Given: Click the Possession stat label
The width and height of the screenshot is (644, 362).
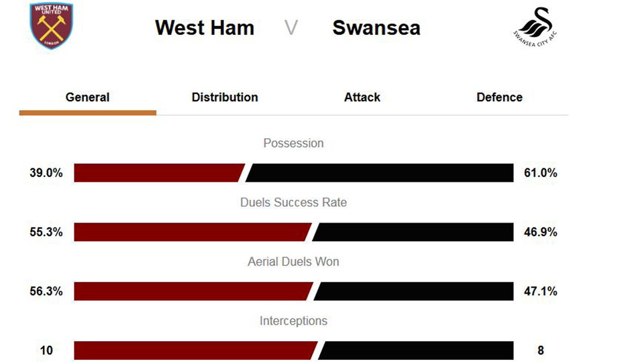Looking at the screenshot, I should (x=293, y=143).
